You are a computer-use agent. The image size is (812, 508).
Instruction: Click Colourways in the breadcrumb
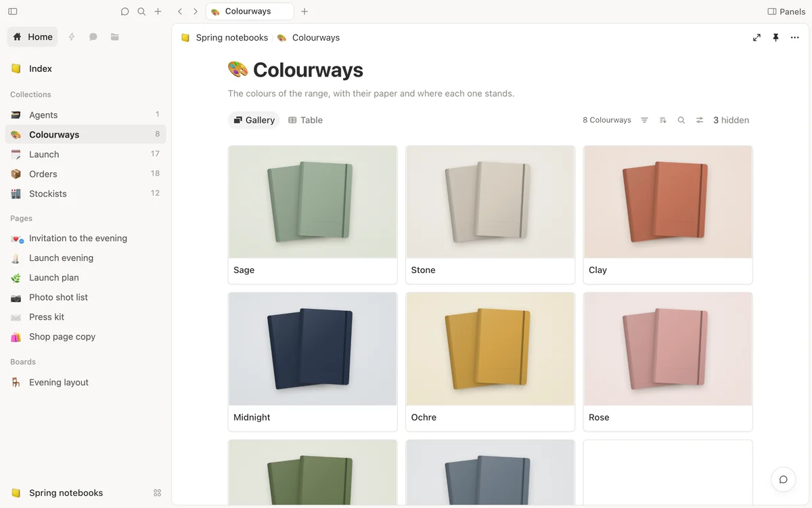coord(309,38)
